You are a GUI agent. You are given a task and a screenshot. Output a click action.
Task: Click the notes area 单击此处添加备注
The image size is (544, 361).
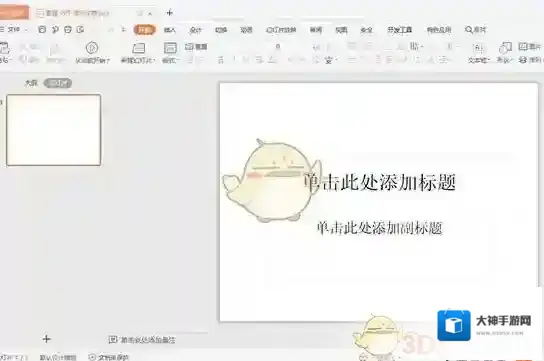142,340
